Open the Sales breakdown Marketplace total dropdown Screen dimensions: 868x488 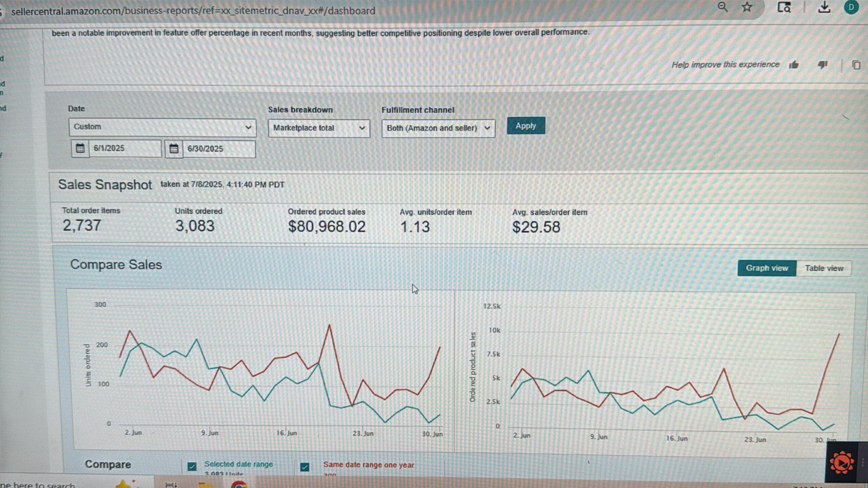tap(319, 128)
